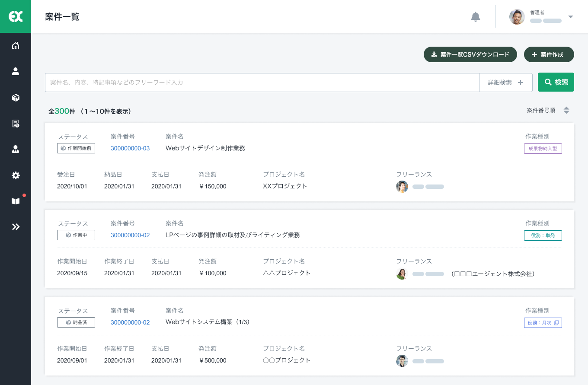Click the administrator profile photo
This screenshot has width=588, height=385.
pos(517,17)
